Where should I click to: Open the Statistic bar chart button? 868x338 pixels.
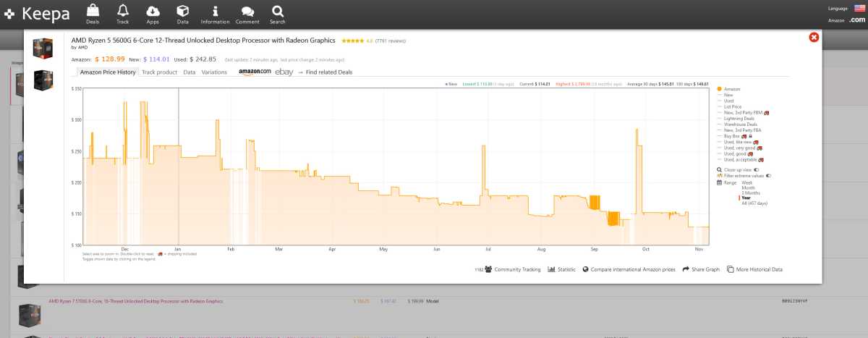562,269
